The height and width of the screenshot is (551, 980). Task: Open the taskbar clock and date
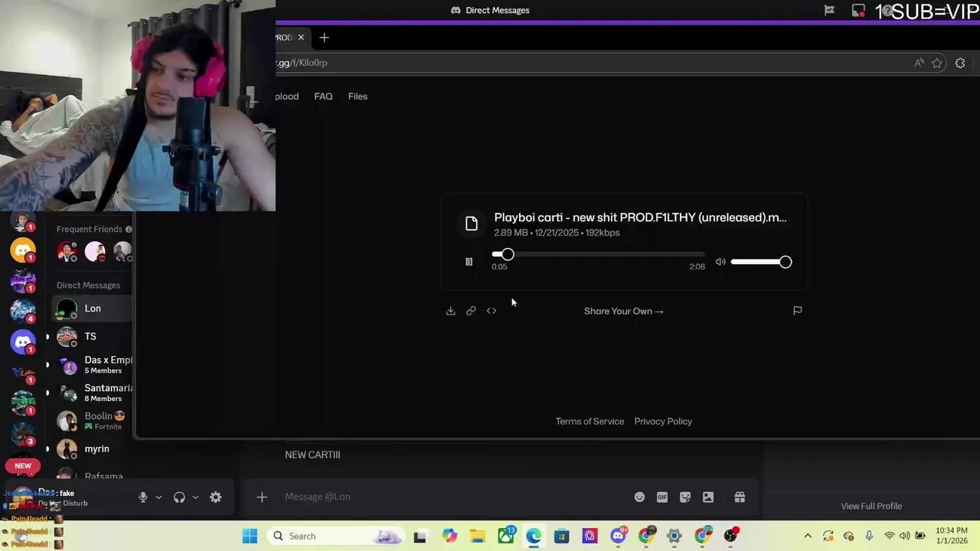click(952, 536)
